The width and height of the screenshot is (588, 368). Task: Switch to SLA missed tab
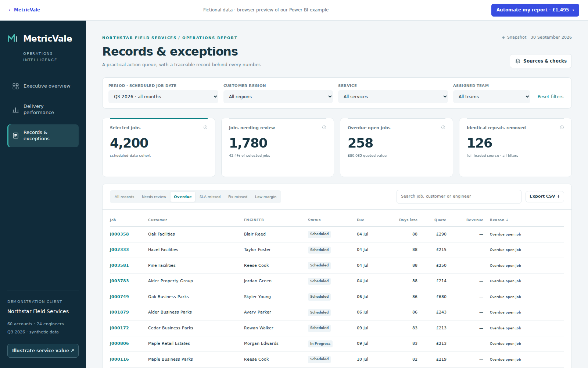[x=210, y=197]
